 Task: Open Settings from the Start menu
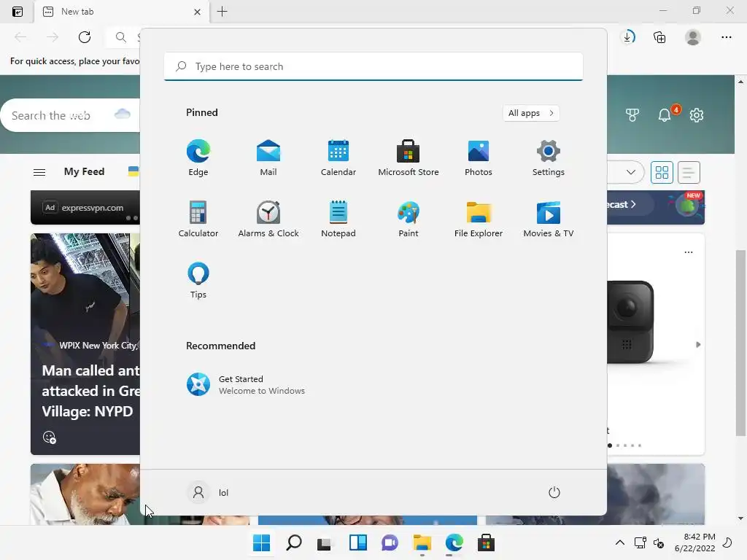[549, 158]
